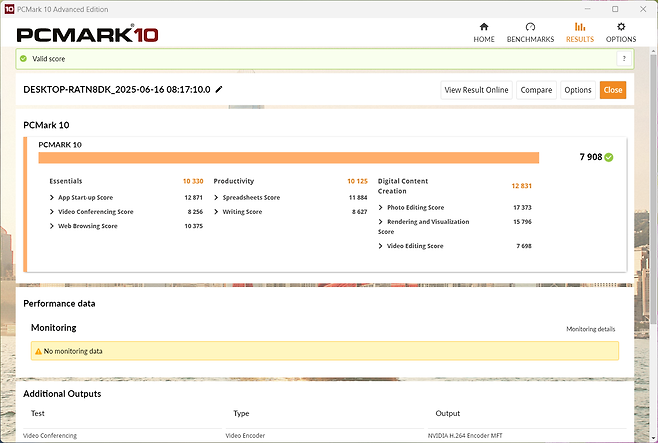Click the PCMark 10 title bar app icon
The image size is (658, 443).
coord(9,8)
